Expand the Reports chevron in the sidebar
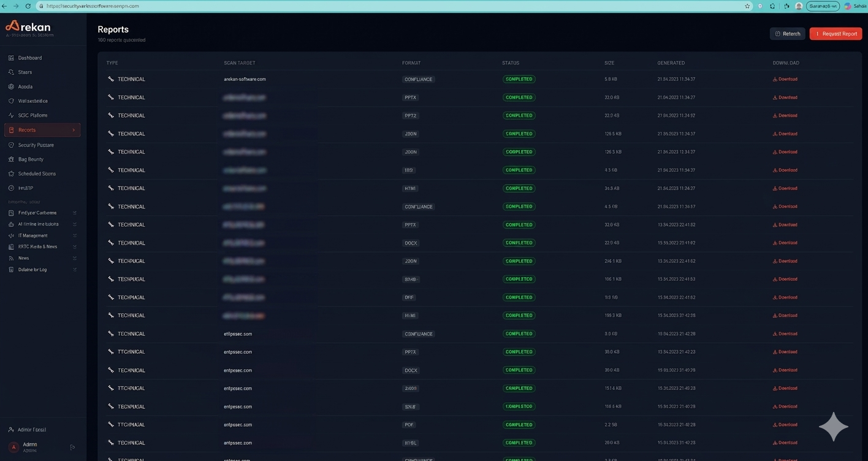Image resolution: width=868 pixels, height=461 pixels. [x=73, y=130]
